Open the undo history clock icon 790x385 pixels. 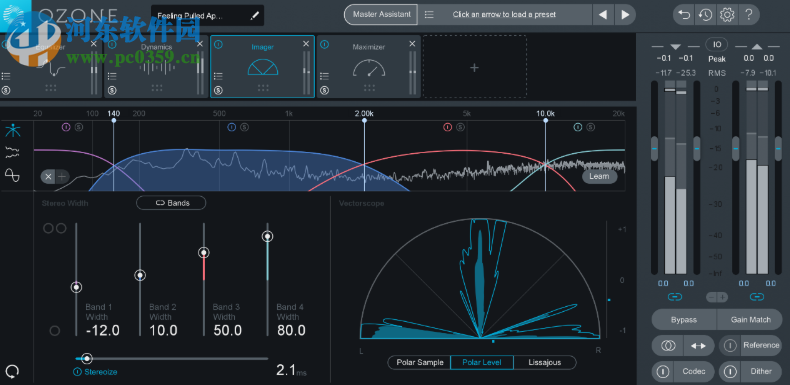pos(705,15)
